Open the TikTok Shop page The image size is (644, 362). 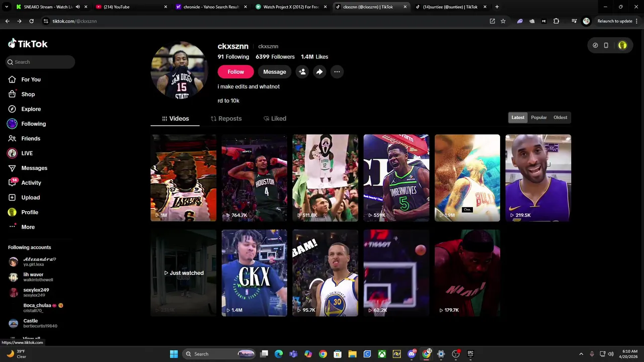coord(28,94)
